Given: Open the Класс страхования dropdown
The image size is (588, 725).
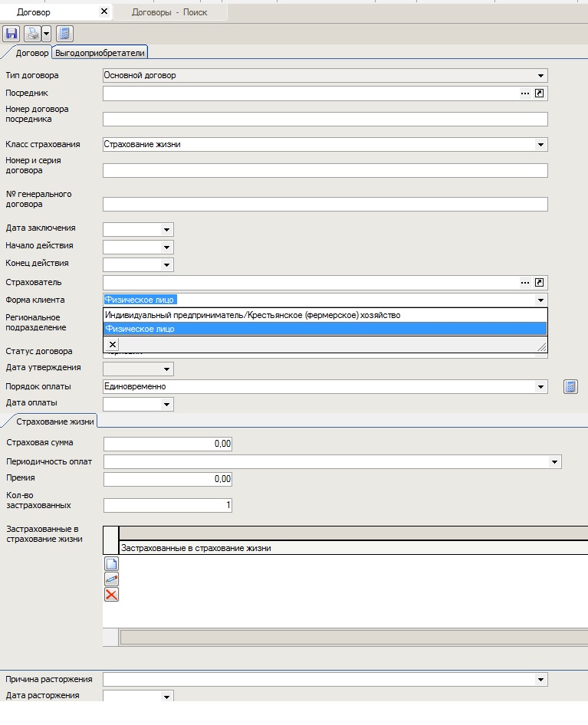Looking at the screenshot, I should pyautogui.click(x=541, y=145).
